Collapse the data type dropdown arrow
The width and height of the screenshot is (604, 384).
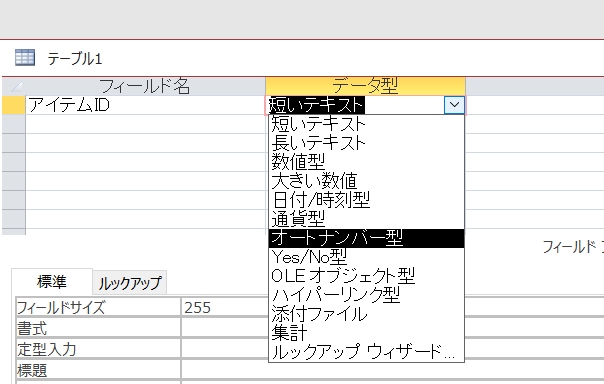click(454, 105)
